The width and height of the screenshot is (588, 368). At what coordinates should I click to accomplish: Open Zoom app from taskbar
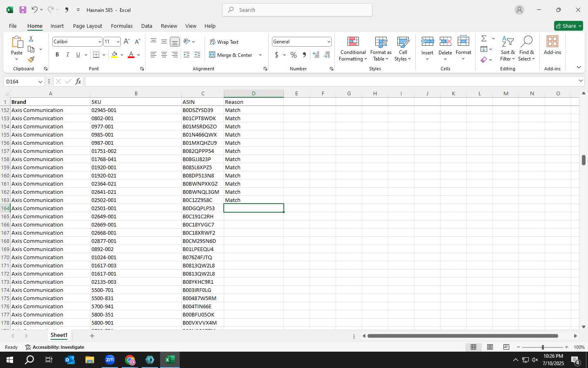pos(110,360)
